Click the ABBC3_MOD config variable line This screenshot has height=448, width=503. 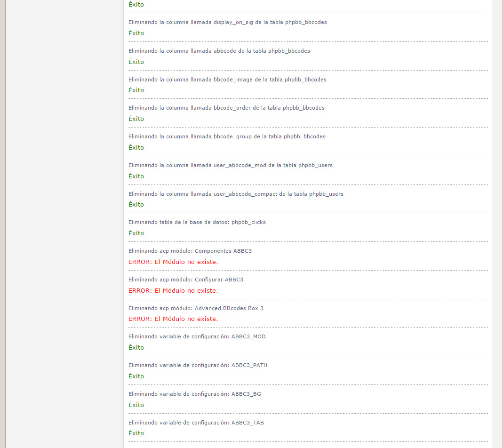pos(197,336)
